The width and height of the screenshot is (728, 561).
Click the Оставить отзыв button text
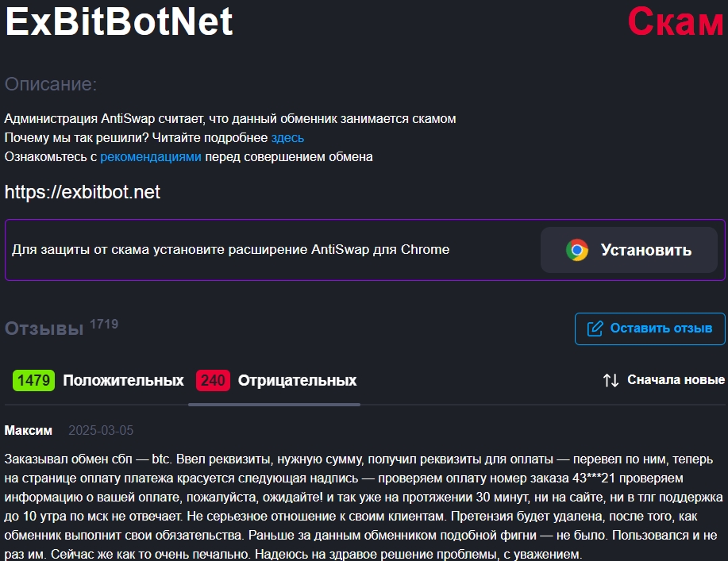(x=661, y=329)
